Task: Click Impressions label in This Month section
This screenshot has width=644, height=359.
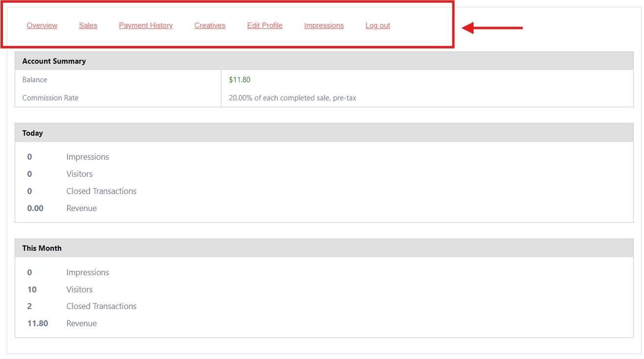Action: tap(88, 272)
